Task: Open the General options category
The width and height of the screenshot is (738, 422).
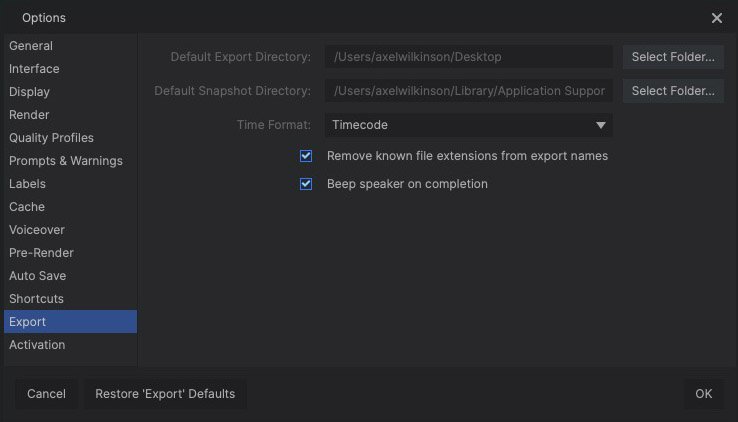Action: click(31, 46)
